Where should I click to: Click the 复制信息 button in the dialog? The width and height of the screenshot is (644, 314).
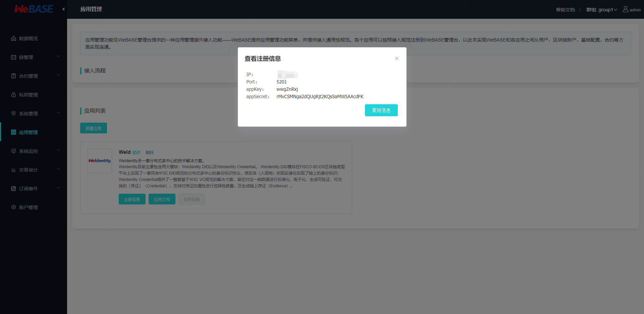pos(381,110)
